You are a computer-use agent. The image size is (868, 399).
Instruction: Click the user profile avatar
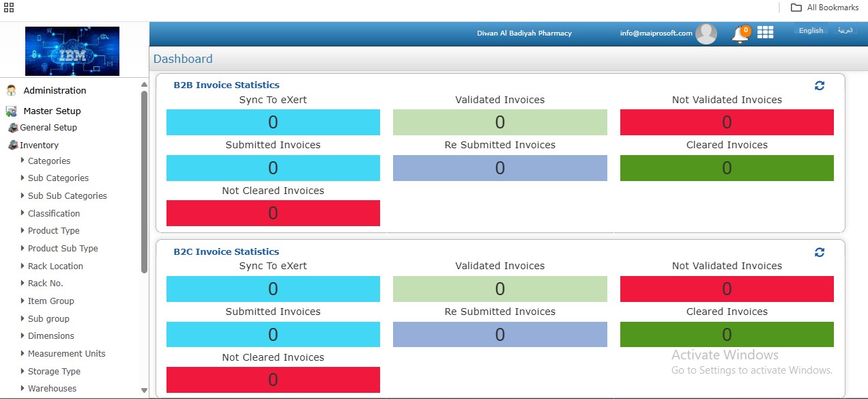(x=706, y=33)
